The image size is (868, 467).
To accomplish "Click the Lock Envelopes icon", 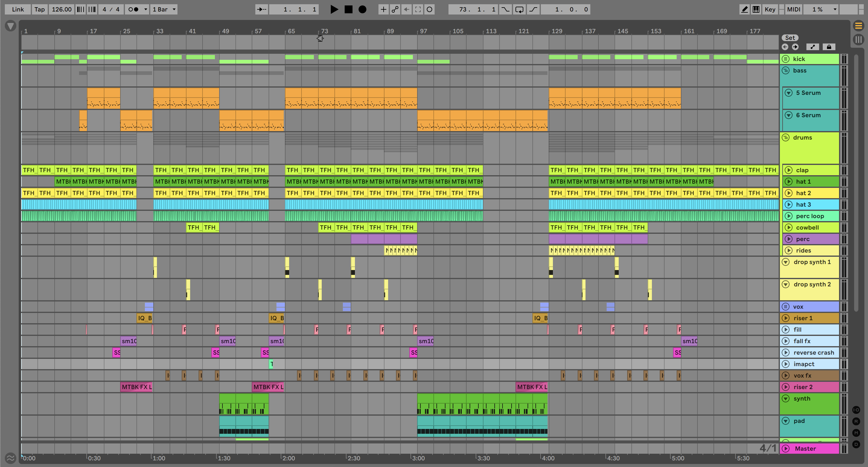I will 828,47.
